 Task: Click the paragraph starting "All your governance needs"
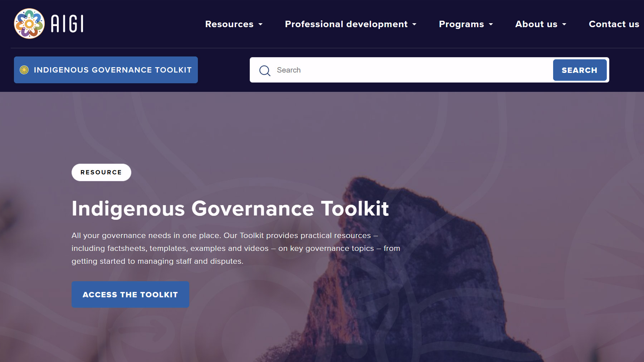[x=236, y=248]
